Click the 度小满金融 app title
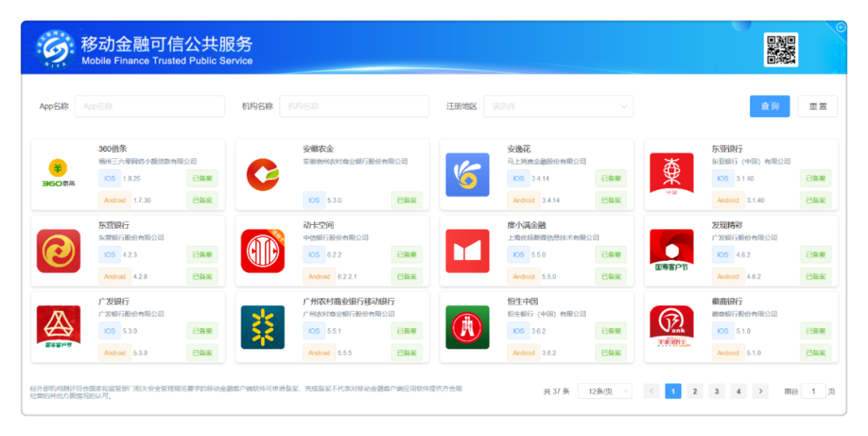 (x=526, y=225)
